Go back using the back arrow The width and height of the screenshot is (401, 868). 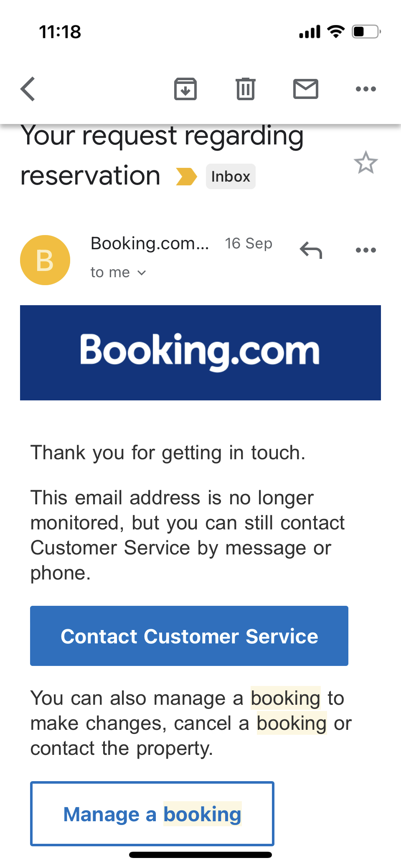[28, 89]
